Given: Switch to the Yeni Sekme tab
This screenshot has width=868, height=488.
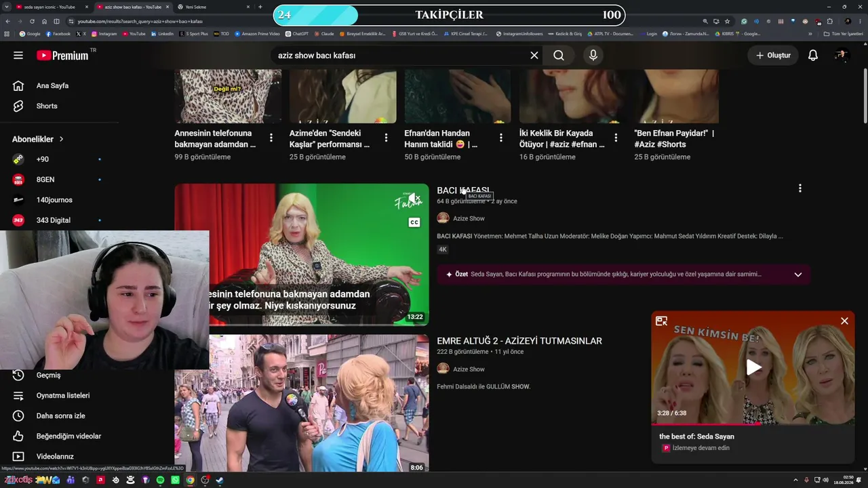Looking at the screenshot, I should click(210, 7).
